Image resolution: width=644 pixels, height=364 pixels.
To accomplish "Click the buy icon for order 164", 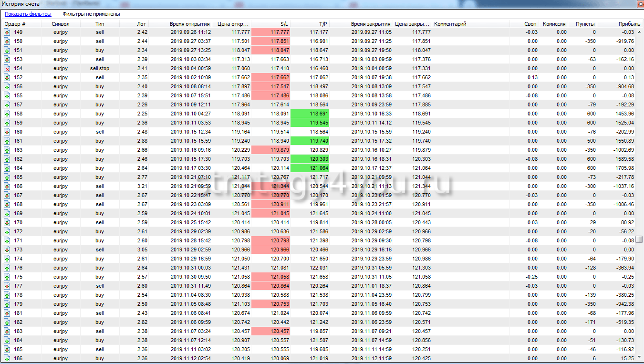I will (x=7, y=168).
